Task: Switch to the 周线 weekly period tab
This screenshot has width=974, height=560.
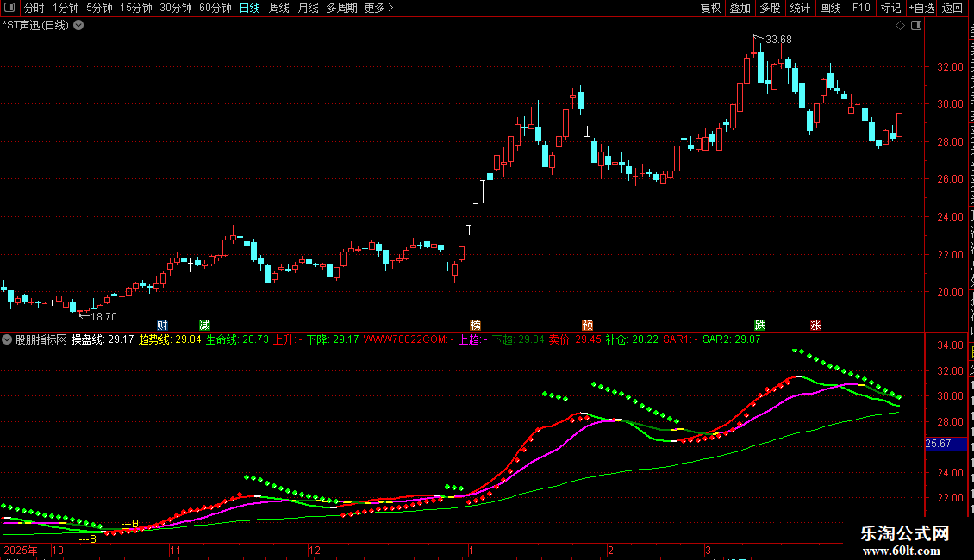Action: click(279, 8)
